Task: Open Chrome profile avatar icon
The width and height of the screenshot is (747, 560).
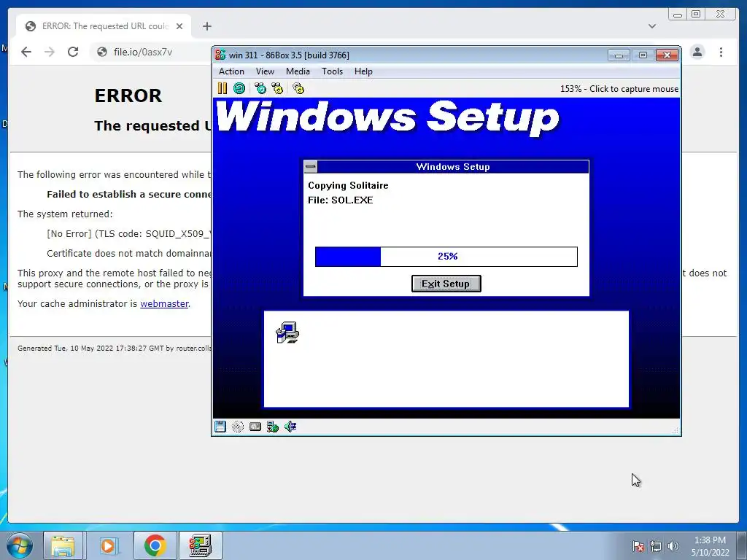Action: (697, 52)
